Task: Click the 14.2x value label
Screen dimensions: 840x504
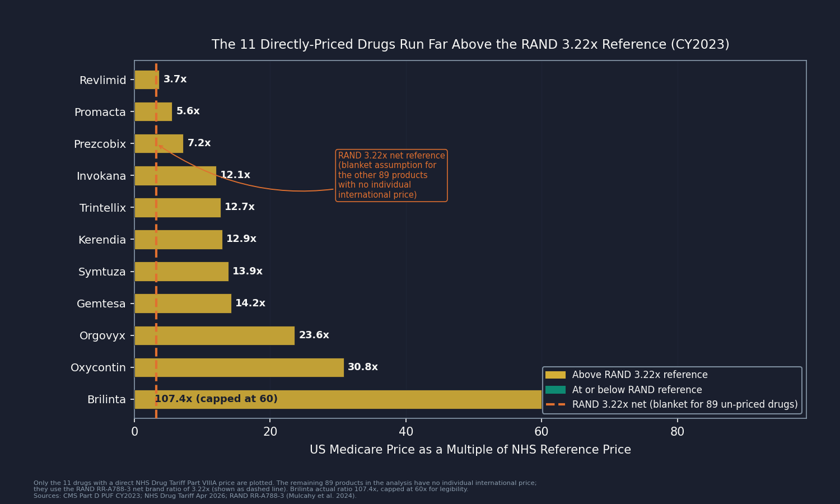Action: coord(250,304)
